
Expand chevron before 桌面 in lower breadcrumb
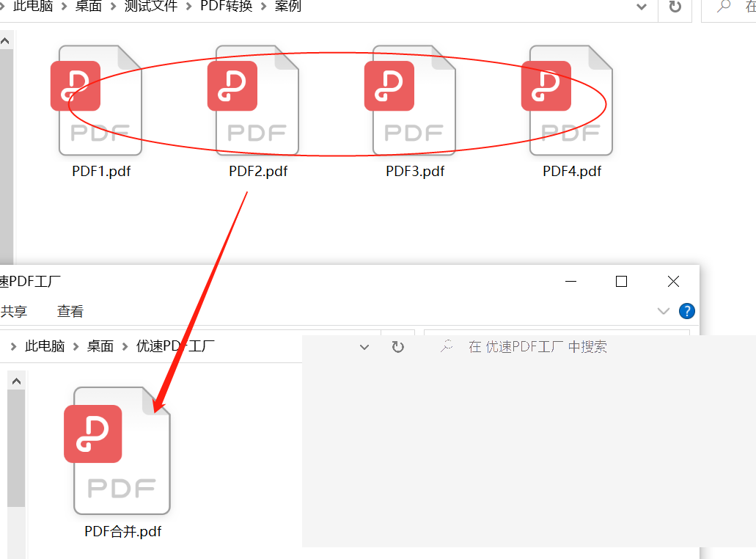76,346
